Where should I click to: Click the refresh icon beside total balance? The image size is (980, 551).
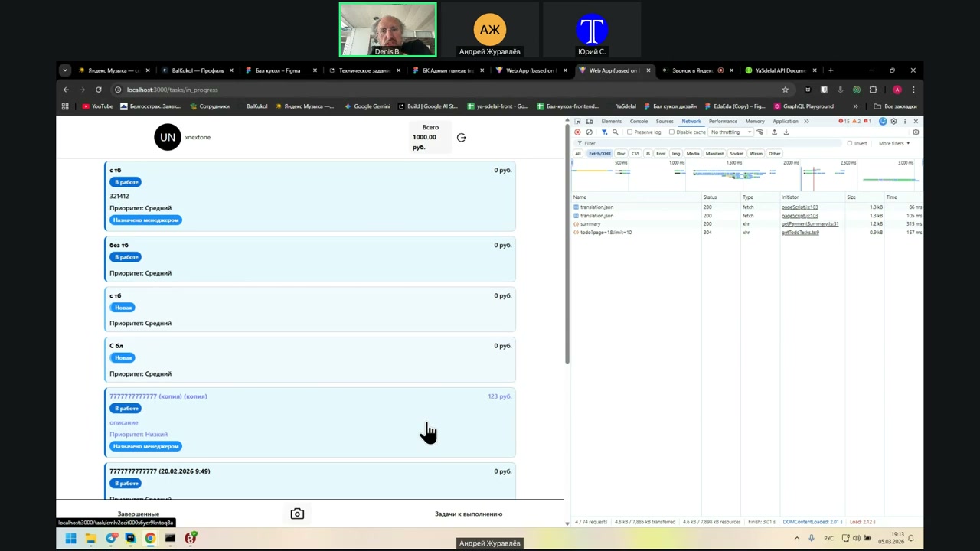tap(461, 138)
